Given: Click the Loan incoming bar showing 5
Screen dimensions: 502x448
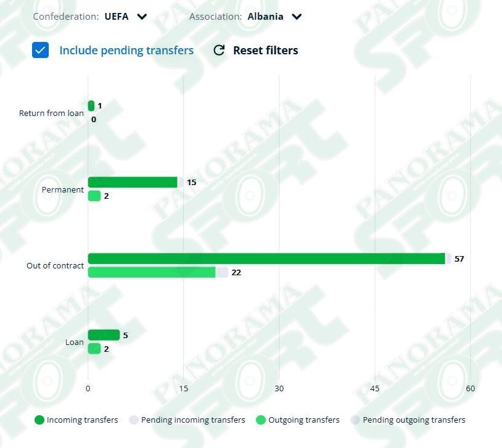Looking at the screenshot, I should (104, 335).
